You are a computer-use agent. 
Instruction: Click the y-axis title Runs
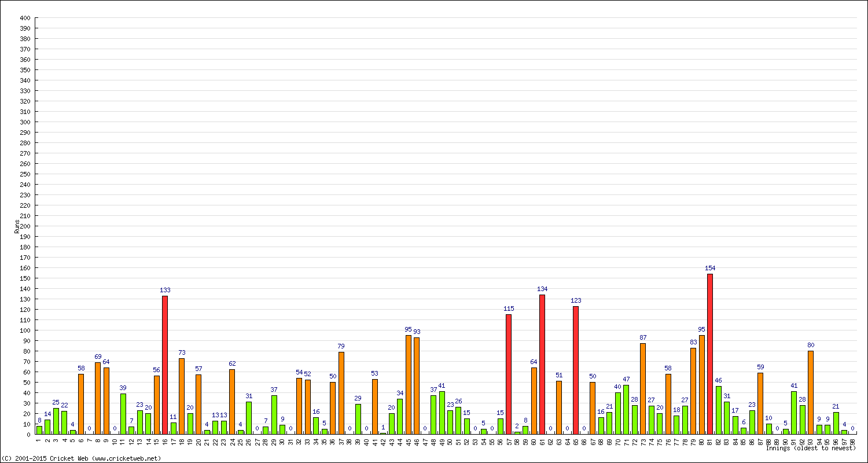(17, 226)
